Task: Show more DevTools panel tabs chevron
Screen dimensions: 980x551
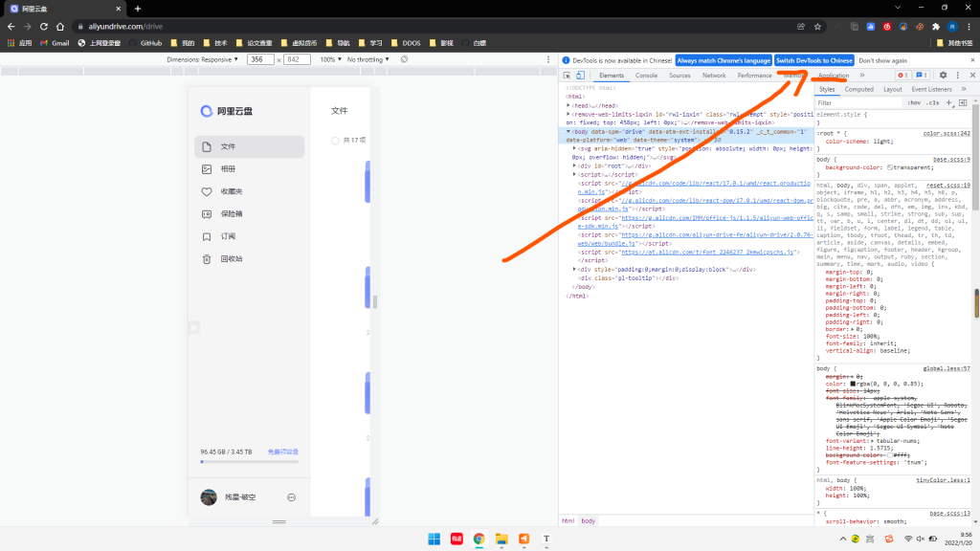Action: point(862,75)
